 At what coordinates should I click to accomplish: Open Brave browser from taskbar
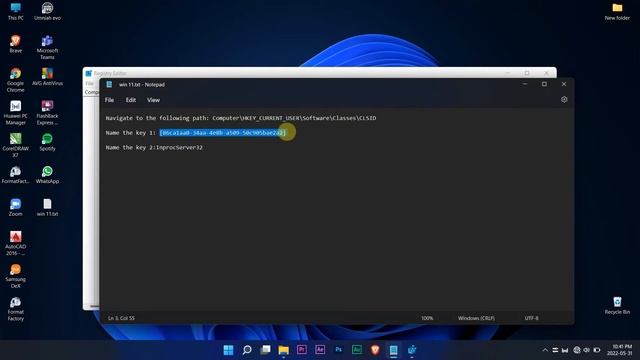[375, 350]
